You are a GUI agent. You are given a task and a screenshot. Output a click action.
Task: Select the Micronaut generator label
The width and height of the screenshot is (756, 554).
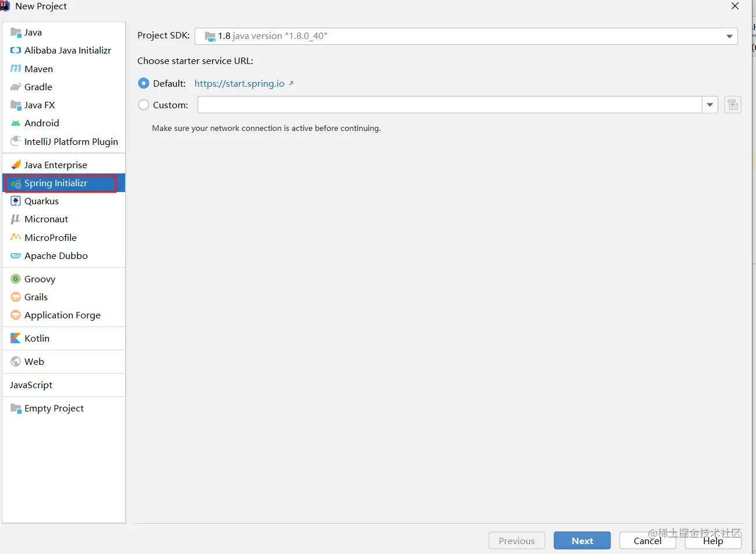pyautogui.click(x=46, y=219)
